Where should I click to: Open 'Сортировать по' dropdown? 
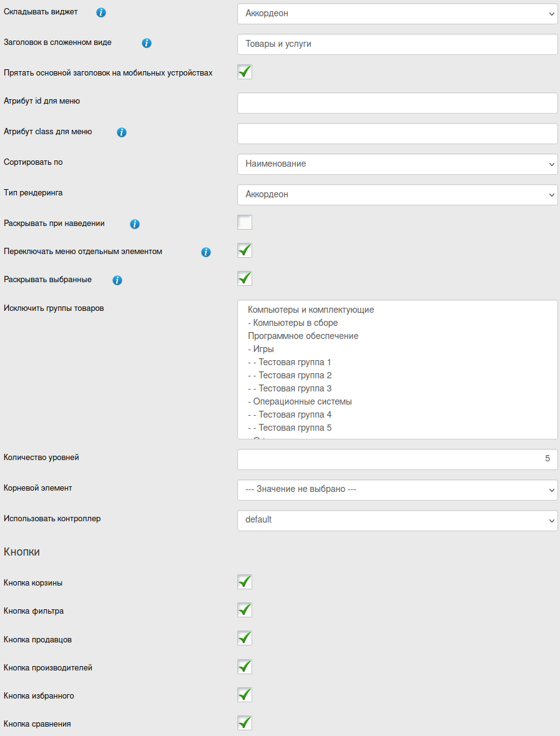[397, 164]
